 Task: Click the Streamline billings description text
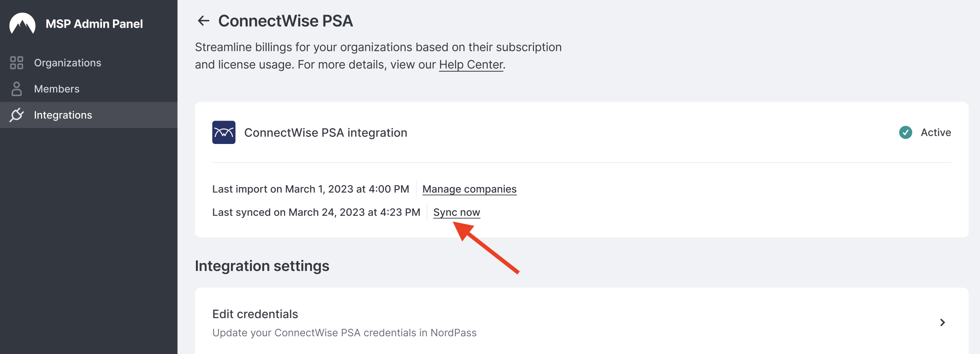click(x=378, y=56)
